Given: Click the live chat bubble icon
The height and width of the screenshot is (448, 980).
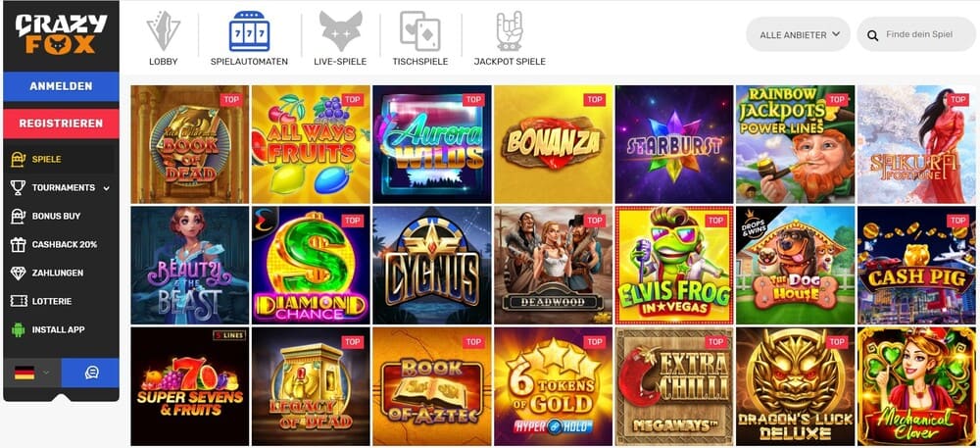Looking at the screenshot, I should point(91,373).
